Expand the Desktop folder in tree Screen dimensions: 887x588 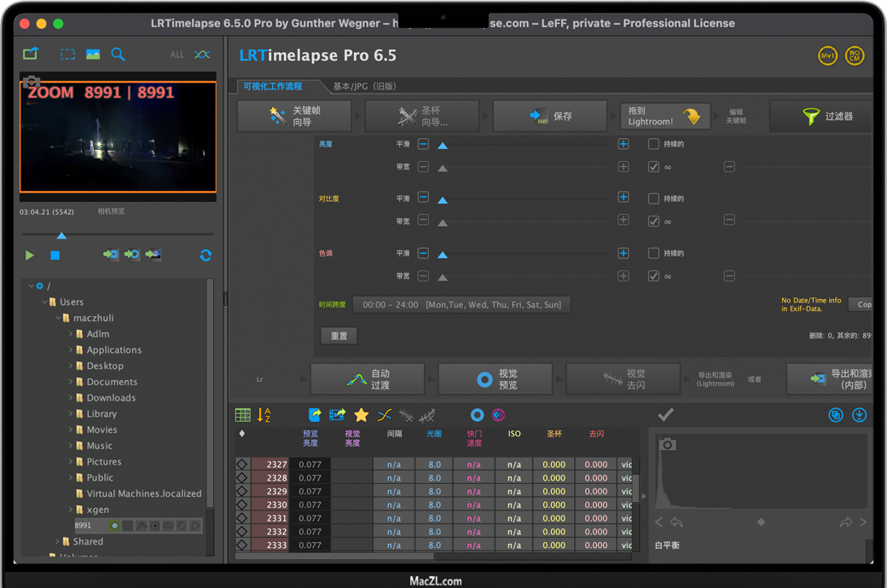[x=71, y=366]
